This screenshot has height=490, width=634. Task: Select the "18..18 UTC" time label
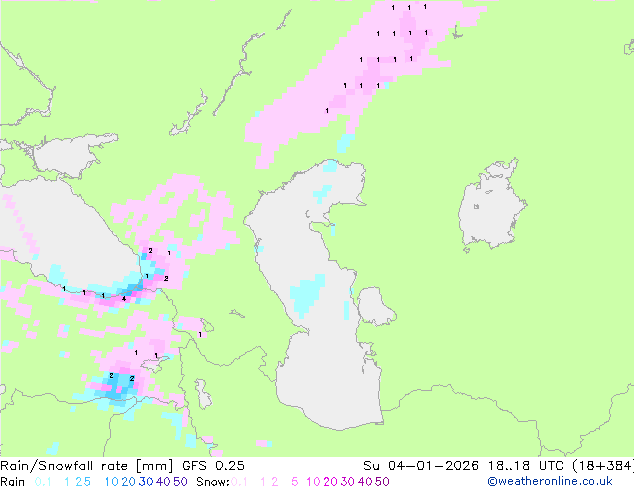[x=526, y=466]
